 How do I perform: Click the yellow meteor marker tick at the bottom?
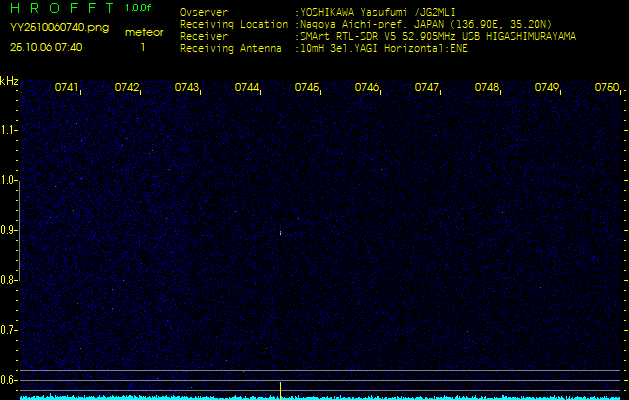pos(280,388)
